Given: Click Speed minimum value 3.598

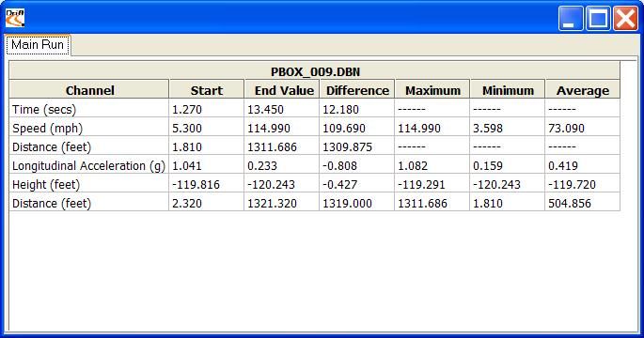Looking at the screenshot, I should (x=488, y=129).
